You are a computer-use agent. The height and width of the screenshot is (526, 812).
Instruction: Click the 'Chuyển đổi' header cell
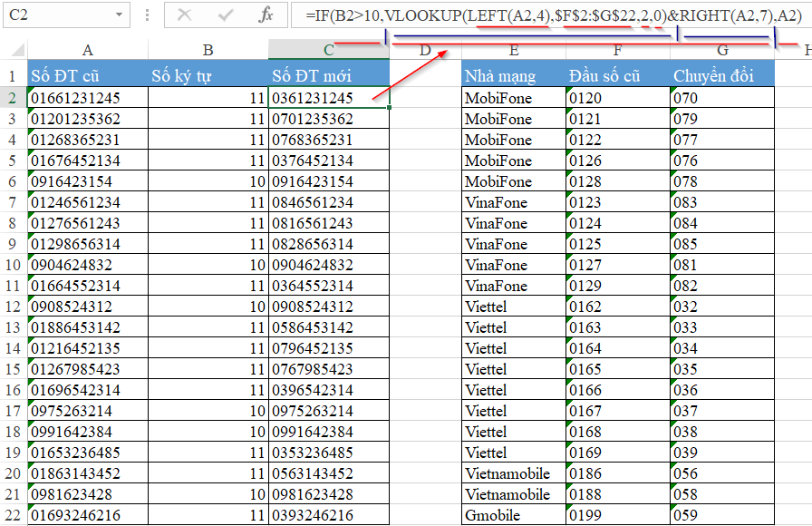point(722,76)
